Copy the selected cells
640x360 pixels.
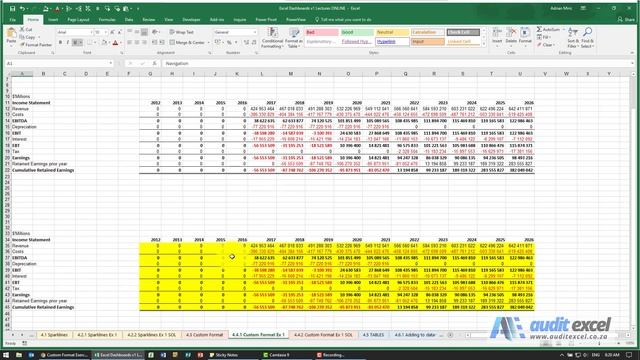click(28, 37)
